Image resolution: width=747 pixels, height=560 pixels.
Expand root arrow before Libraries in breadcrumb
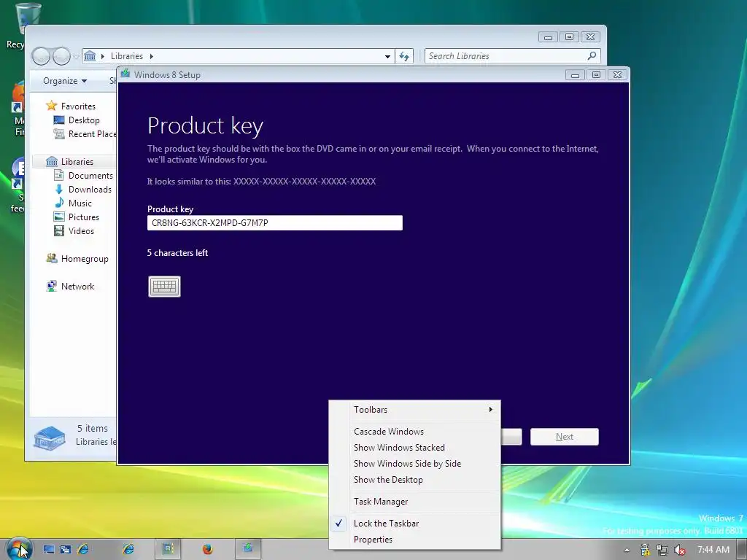click(x=102, y=56)
